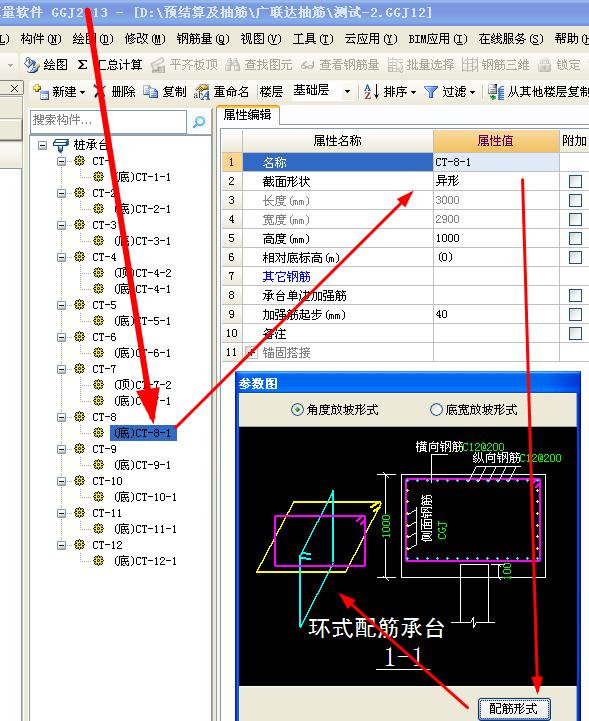This screenshot has width=589, height=721.
Task: Open the 视图(V) menu
Action: click(261, 39)
